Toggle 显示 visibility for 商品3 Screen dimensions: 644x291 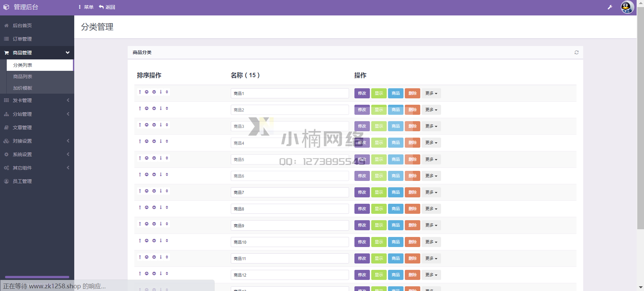coord(379,126)
